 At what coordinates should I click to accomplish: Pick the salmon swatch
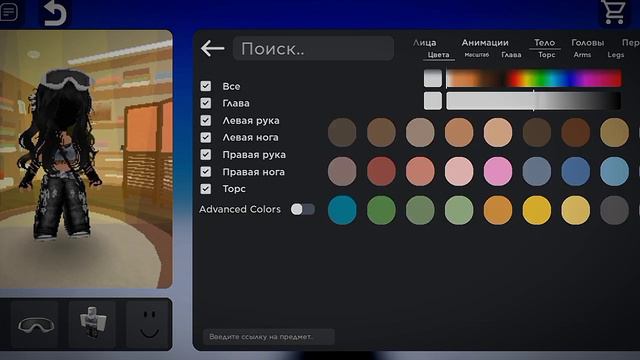pyautogui.click(x=420, y=171)
